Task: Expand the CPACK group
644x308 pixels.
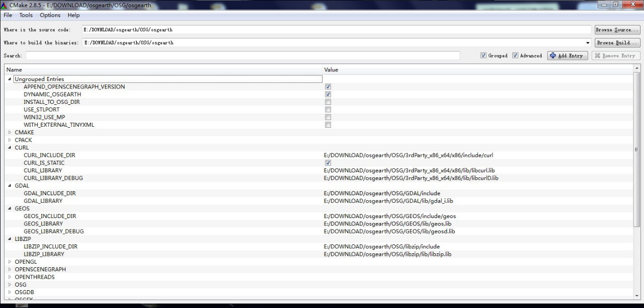Action: coord(10,140)
